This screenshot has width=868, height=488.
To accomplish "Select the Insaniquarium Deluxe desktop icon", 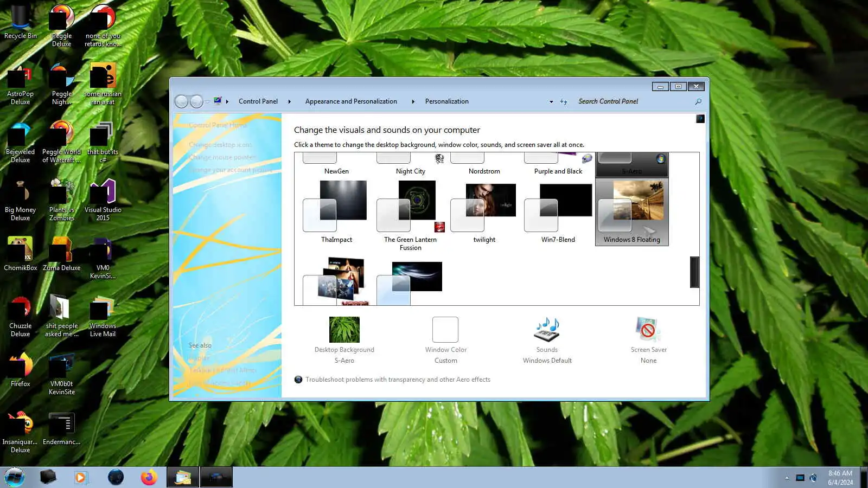I will pos(21,432).
